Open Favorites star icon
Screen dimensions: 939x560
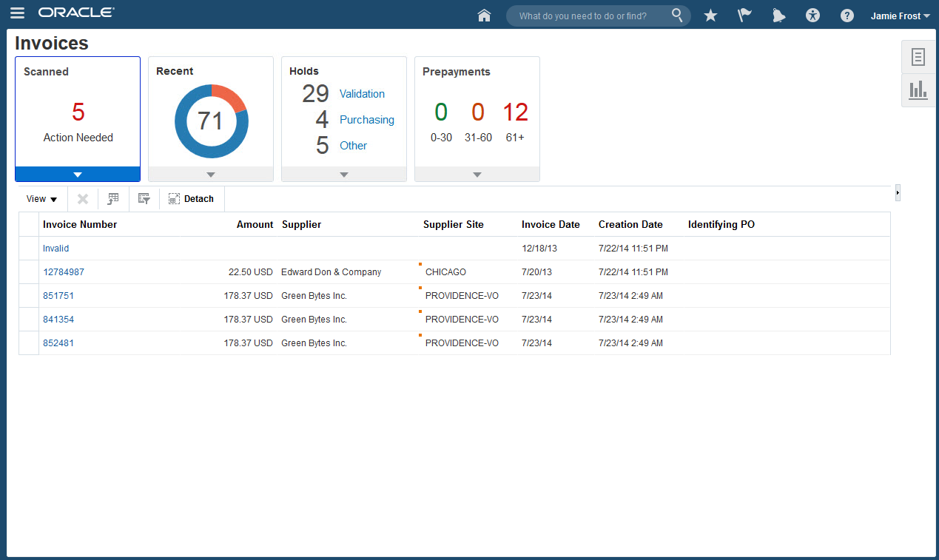point(710,16)
